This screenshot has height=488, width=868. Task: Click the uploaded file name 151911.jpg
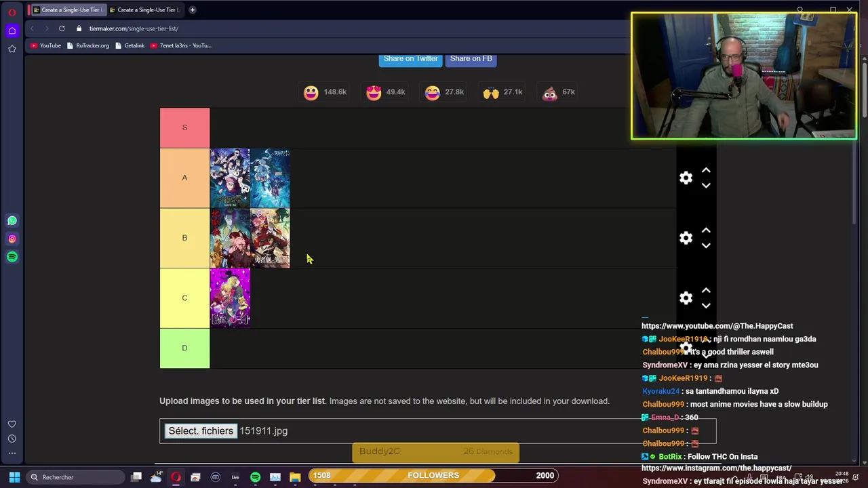[x=264, y=431]
